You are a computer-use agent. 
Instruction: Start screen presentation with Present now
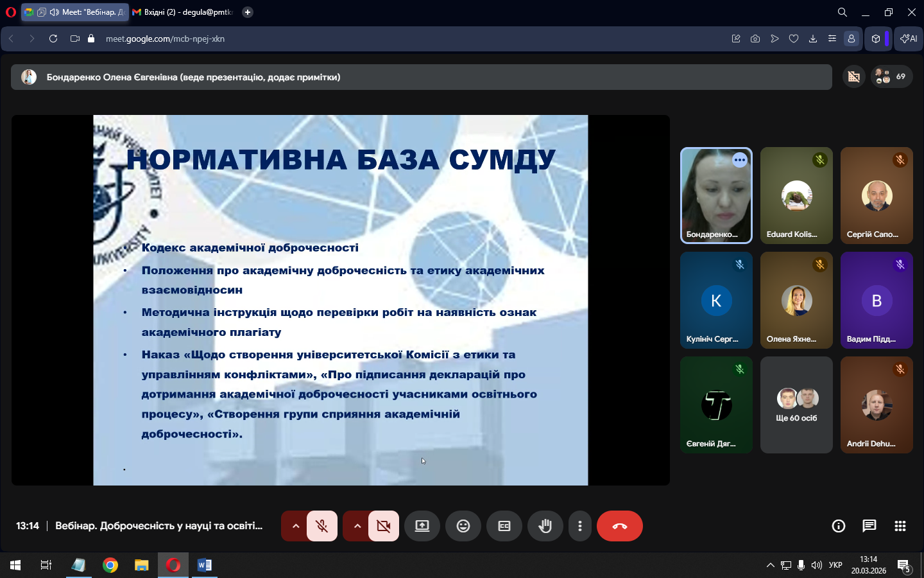click(x=422, y=526)
